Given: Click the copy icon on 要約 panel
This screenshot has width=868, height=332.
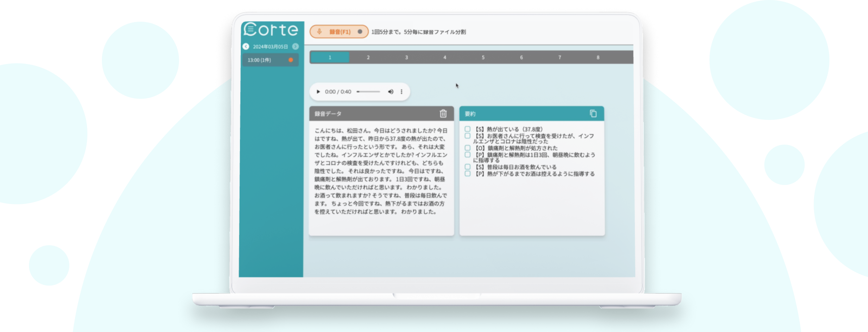Looking at the screenshot, I should click(593, 114).
